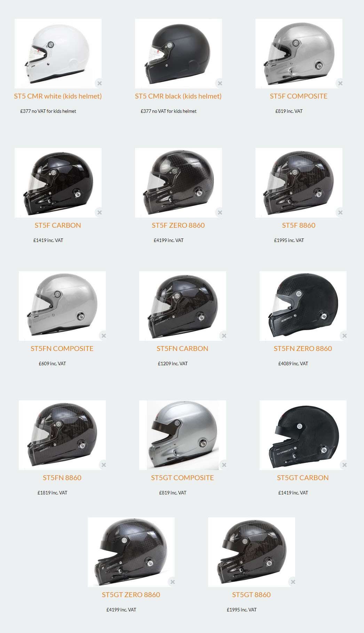Click the x icon on ST5FN COMPOSITE helmet
364x633 pixels.
[104, 336]
